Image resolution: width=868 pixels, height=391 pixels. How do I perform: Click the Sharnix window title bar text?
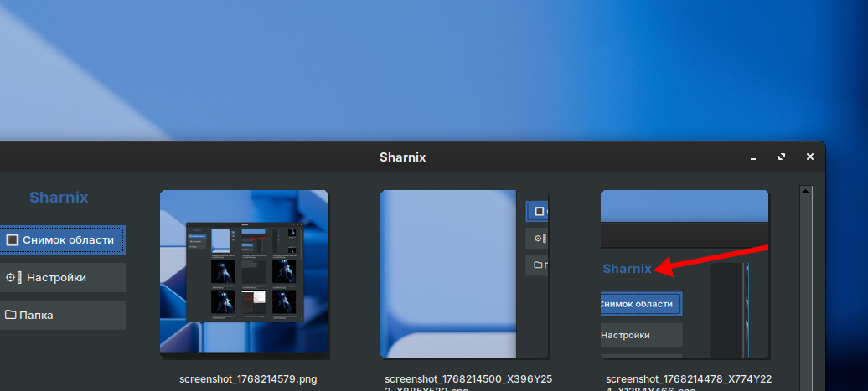(403, 157)
